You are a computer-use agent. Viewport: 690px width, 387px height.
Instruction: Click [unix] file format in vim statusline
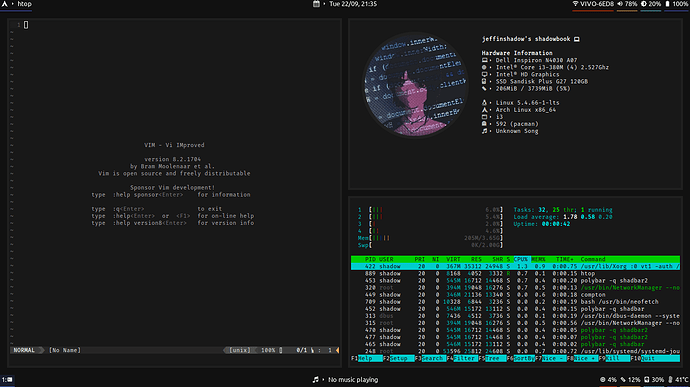coord(240,350)
